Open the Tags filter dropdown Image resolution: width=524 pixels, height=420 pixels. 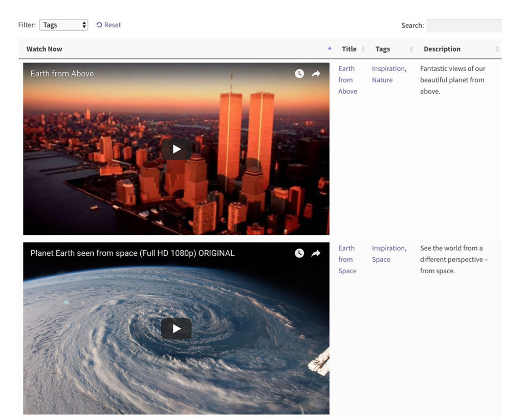pyautogui.click(x=63, y=25)
